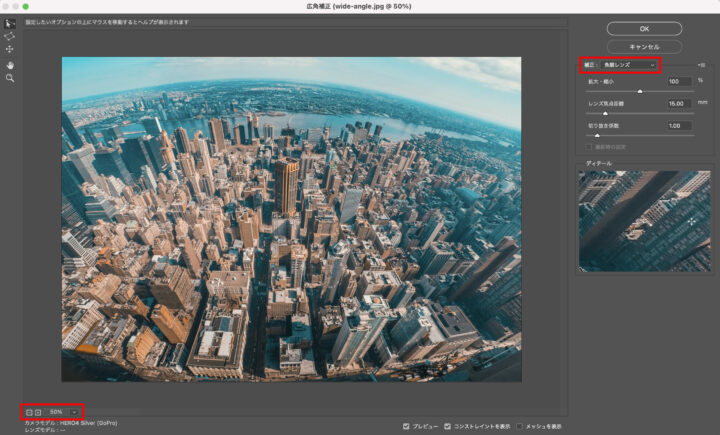Image resolution: width=720 pixels, height=435 pixels.
Task: Click the 拡大・縮小 scale slider handle
Action: 640,91
